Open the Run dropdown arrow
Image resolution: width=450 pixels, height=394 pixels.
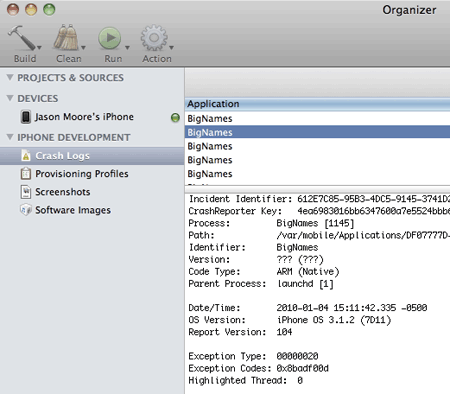tap(127, 48)
